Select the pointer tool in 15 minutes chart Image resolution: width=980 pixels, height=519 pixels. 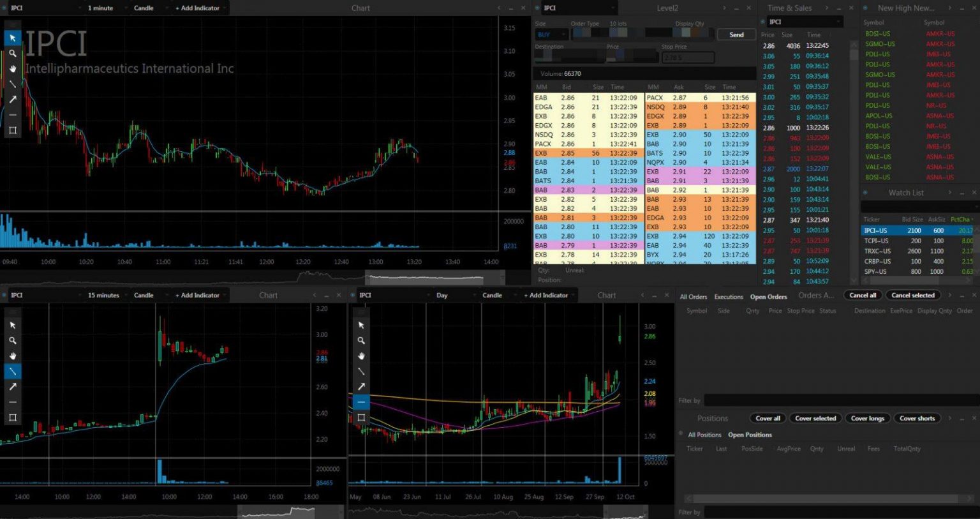point(13,325)
